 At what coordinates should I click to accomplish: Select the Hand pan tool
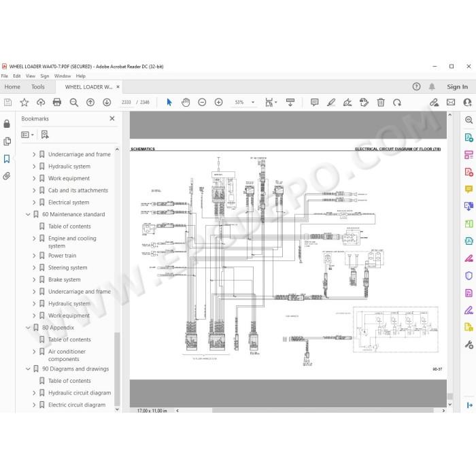[186, 102]
